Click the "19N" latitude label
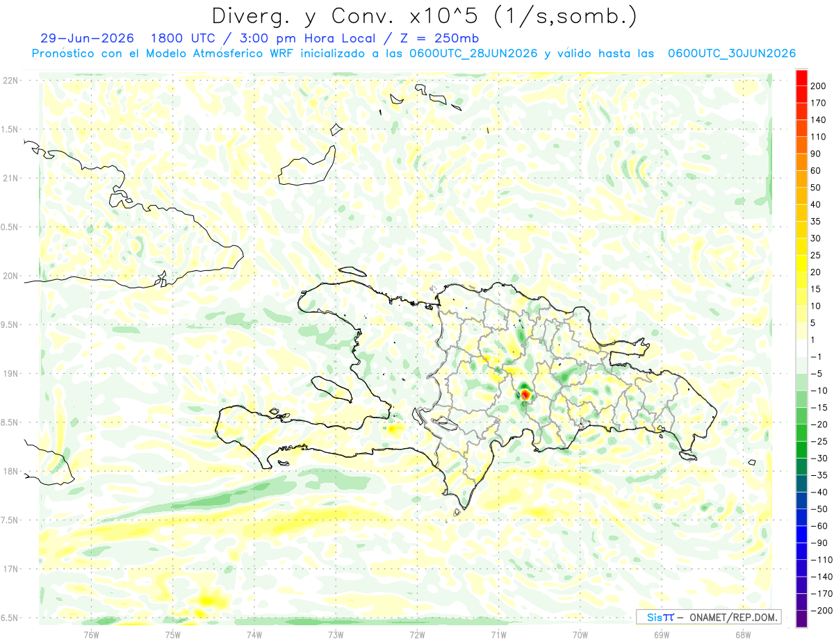This screenshot has height=644, width=834. (10, 374)
